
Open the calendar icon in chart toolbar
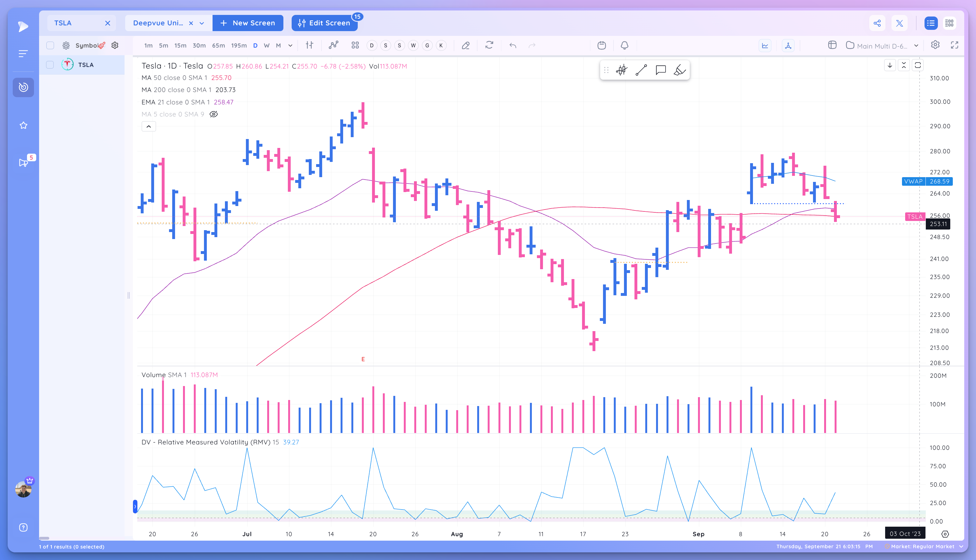(x=601, y=45)
